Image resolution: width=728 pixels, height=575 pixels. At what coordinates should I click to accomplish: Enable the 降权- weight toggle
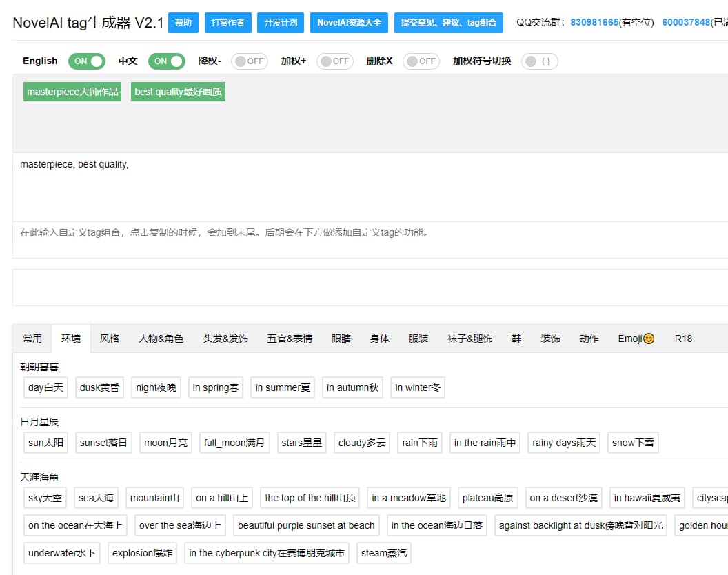pyautogui.click(x=249, y=61)
